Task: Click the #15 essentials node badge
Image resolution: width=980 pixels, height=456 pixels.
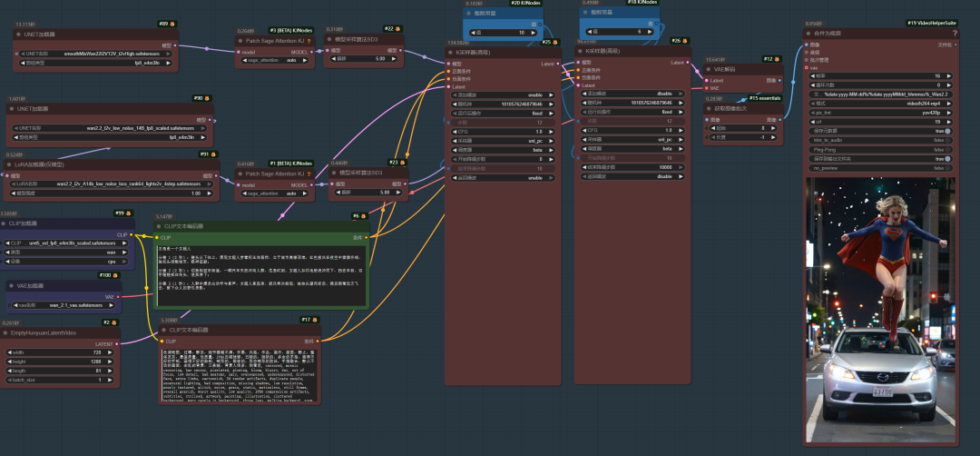Action: tap(765, 98)
